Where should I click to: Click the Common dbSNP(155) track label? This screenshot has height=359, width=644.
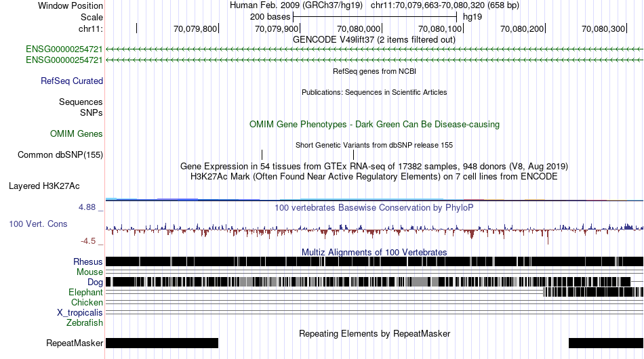pyautogui.click(x=60, y=154)
